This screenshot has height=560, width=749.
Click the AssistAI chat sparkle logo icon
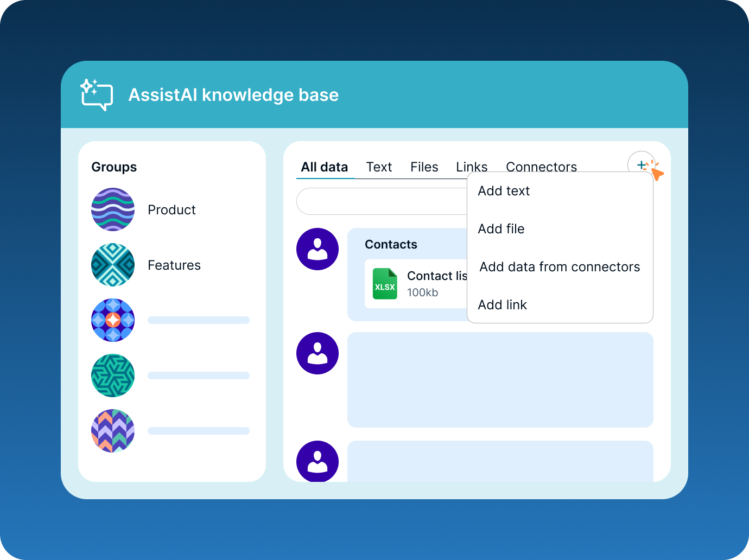[97, 95]
